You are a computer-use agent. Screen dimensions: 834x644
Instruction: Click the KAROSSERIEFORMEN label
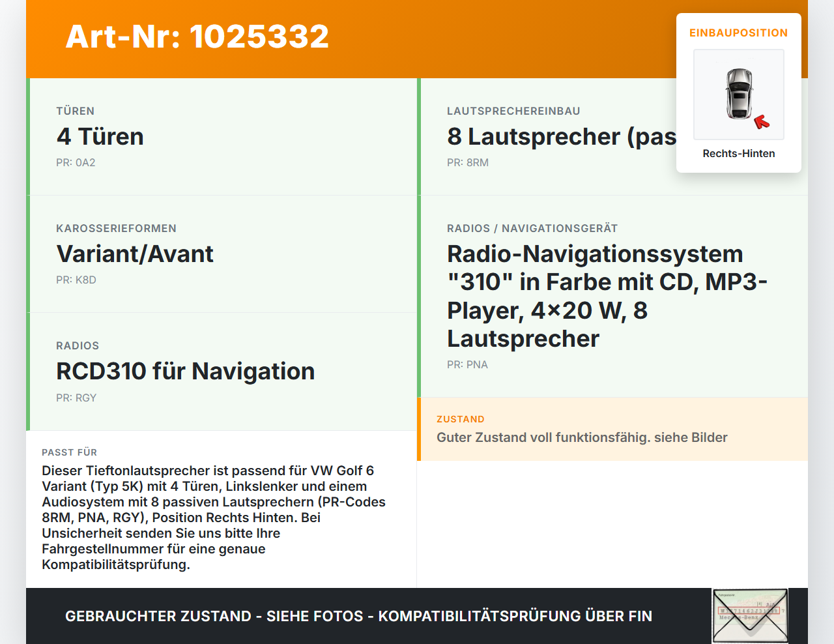117,228
